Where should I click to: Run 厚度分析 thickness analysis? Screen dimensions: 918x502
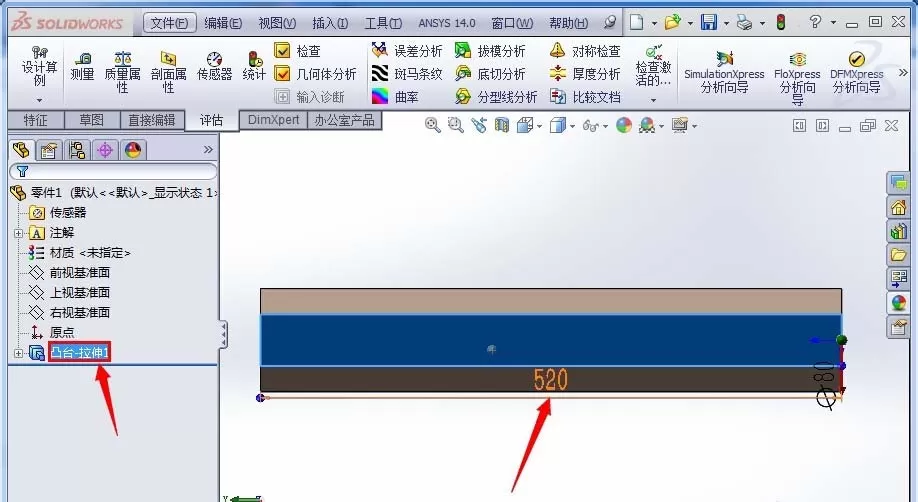(x=585, y=74)
